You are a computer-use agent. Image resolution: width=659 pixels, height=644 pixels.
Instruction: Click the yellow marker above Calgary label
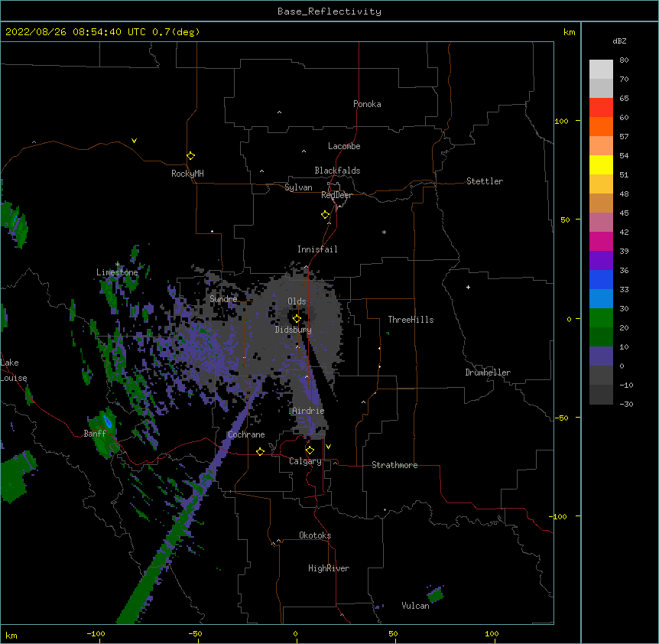(x=310, y=450)
